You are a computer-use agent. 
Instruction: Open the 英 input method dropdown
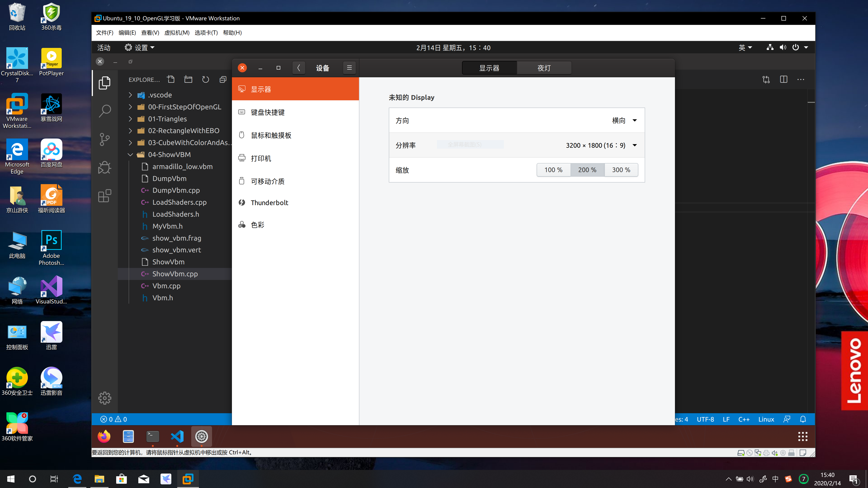click(x=745, y=47)
